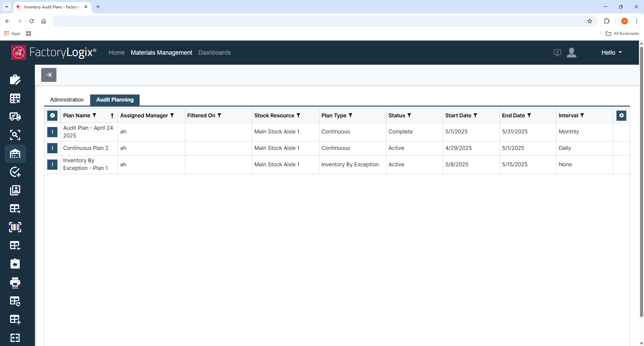Viewport: 644px width, 346px height.
Task: Filter the Plan Type column
Action: coord(351,115)
